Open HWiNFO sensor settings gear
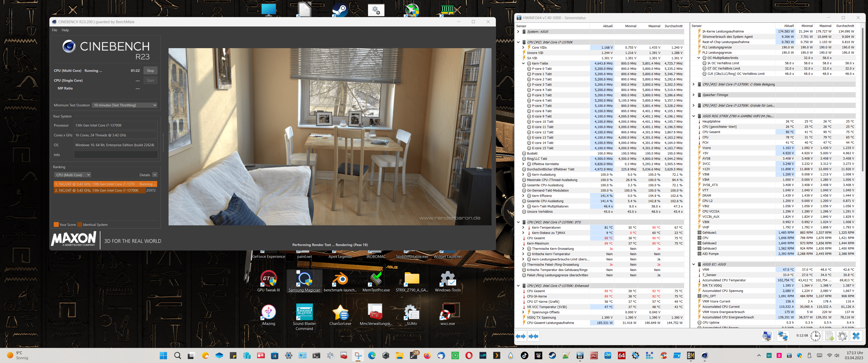This screenshot has height=363, width=868. (842, 336)
